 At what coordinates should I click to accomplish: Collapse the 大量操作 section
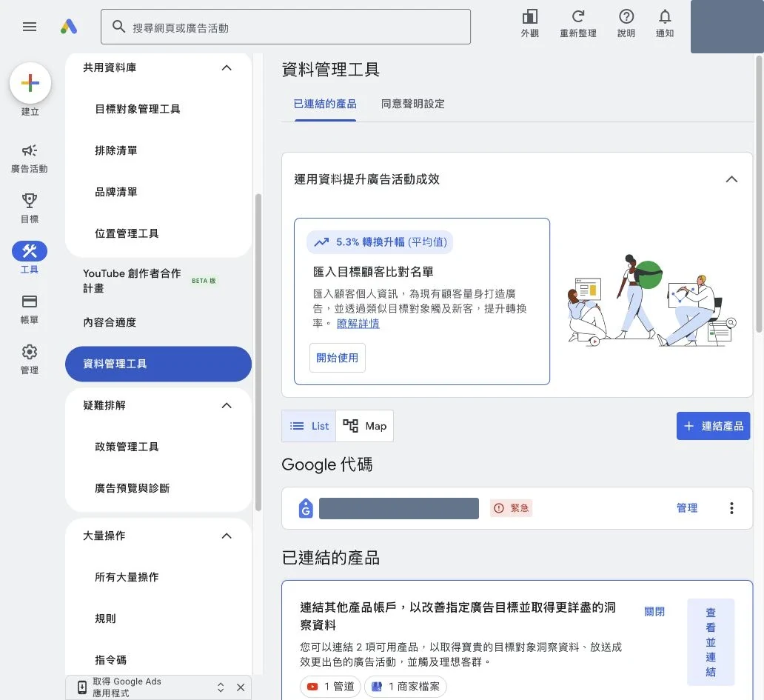(227, 536)
